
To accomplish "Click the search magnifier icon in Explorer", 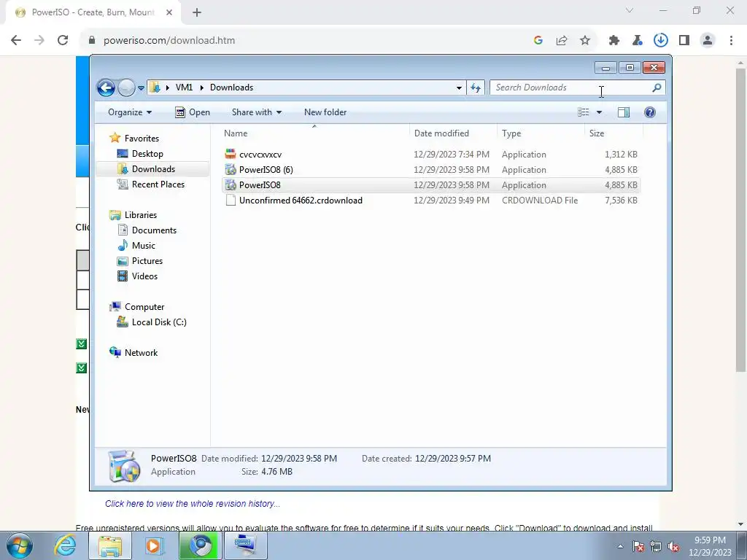I will 657,87.
